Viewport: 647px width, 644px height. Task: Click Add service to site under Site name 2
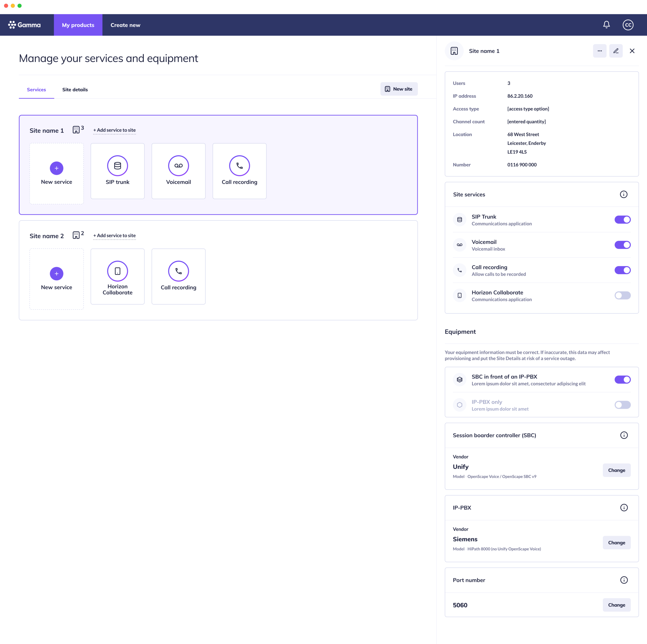pyautogui.click(x=114, y=235)
